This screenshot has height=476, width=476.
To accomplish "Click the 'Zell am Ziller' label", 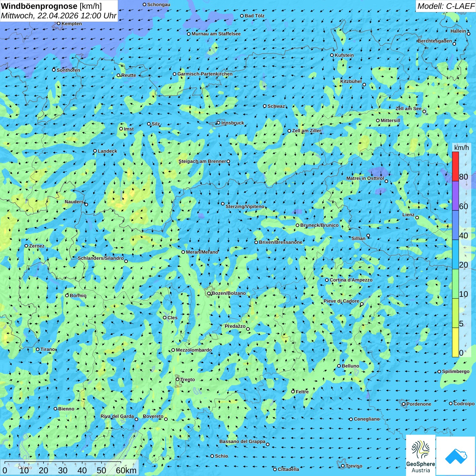I will (x=307, y=131).
